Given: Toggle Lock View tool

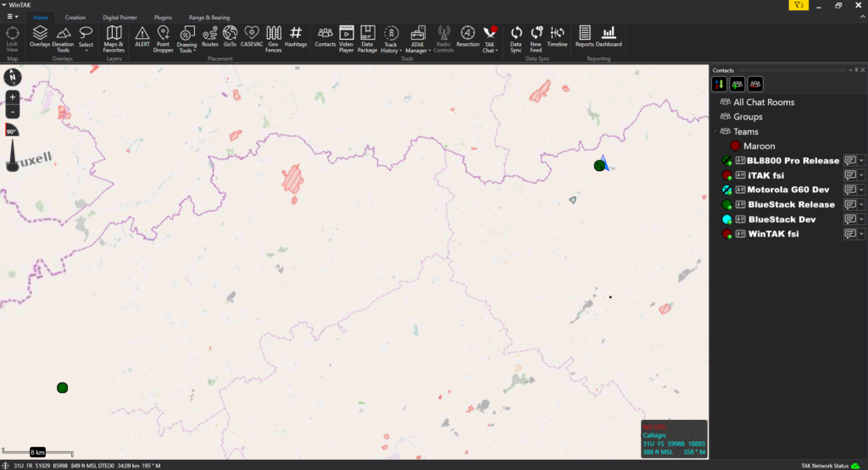Looking at the screenshot, I should (x=12, y=39).
